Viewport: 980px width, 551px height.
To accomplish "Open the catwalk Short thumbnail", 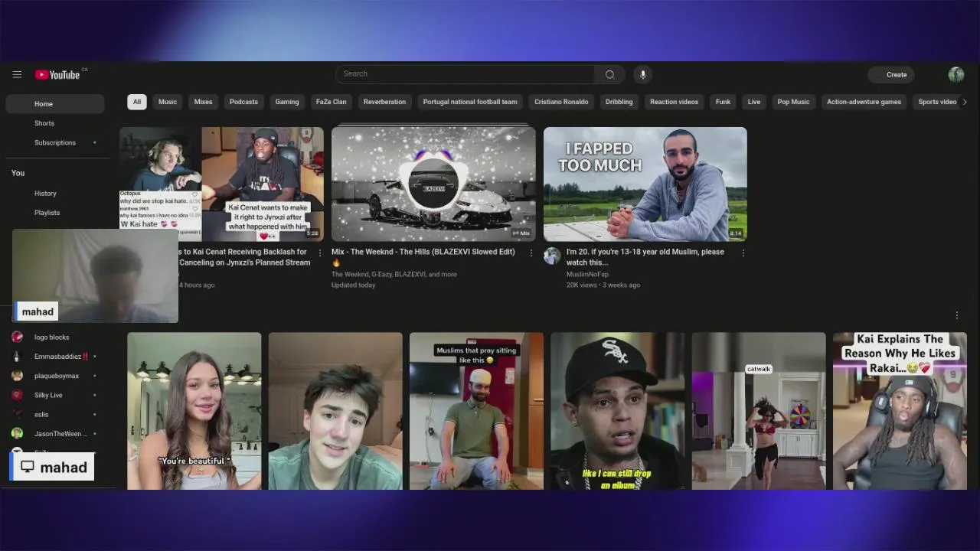I will coord(759,411).
